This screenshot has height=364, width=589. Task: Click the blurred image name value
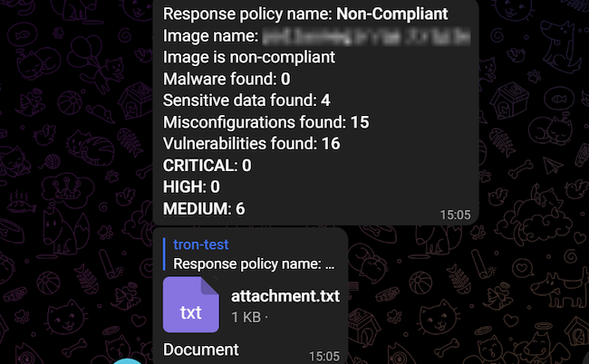(x=366, y=37)
